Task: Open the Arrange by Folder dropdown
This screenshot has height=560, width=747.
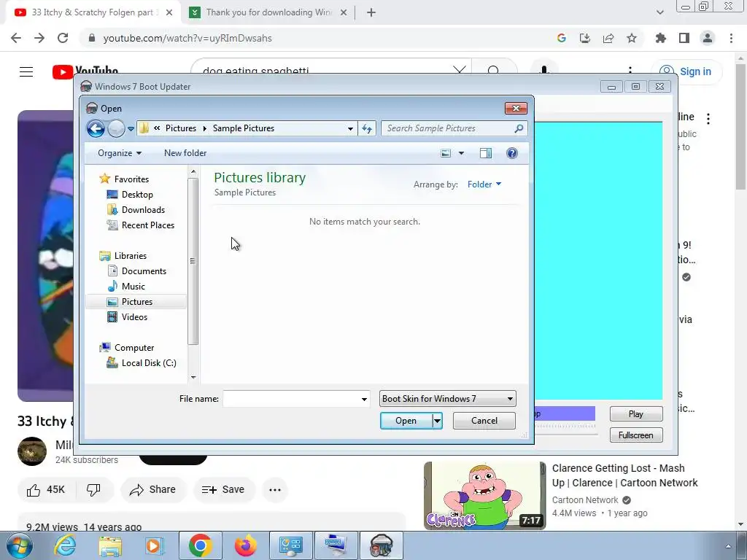Action: [484, 184]
